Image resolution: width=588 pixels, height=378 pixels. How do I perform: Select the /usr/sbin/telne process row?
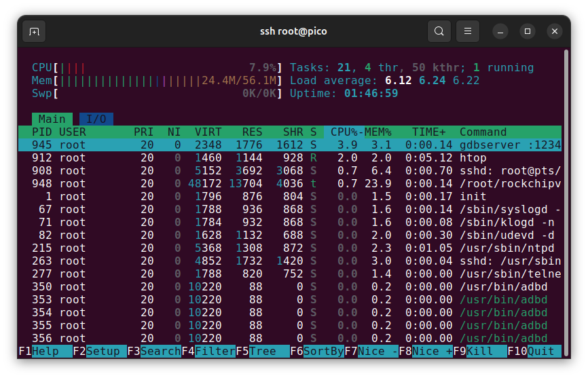click(290, 274)
